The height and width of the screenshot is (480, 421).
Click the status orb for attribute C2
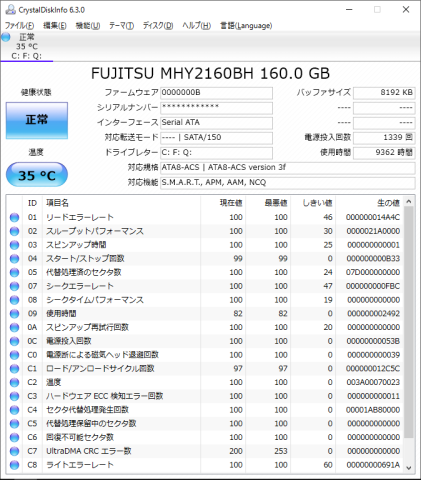[x=14, y=382]
